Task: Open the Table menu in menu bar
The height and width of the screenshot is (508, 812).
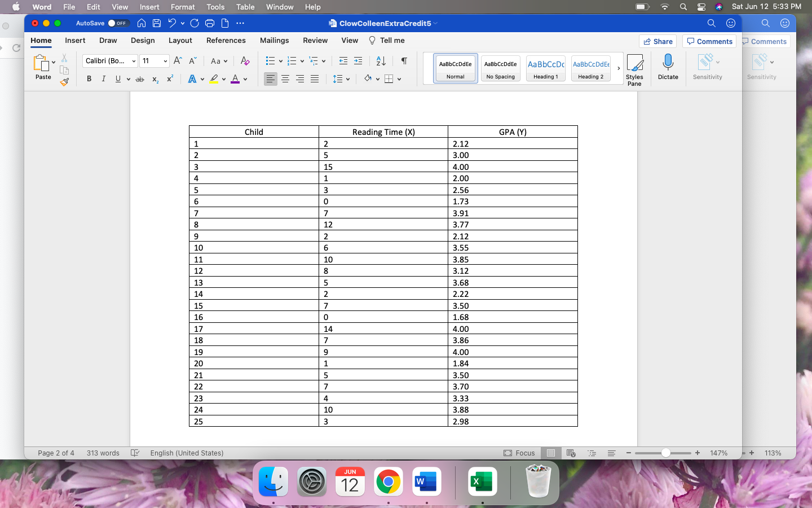Action: [x=245, y=7]
